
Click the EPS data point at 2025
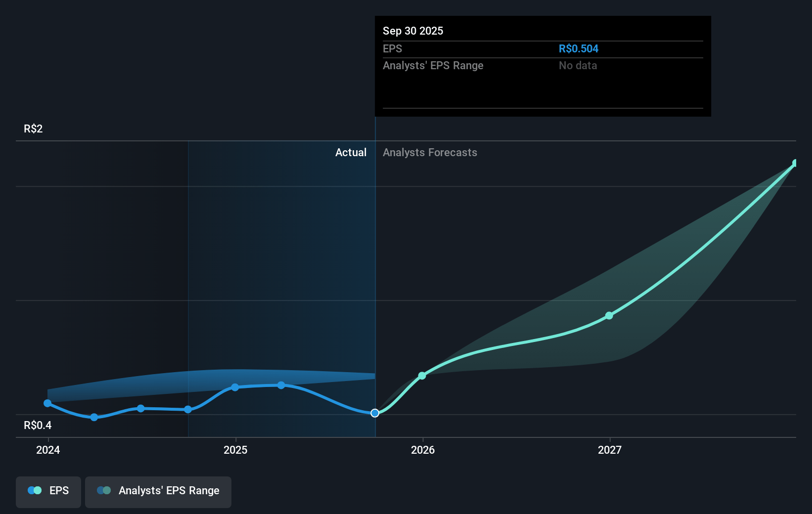click(x=235, y=387)
